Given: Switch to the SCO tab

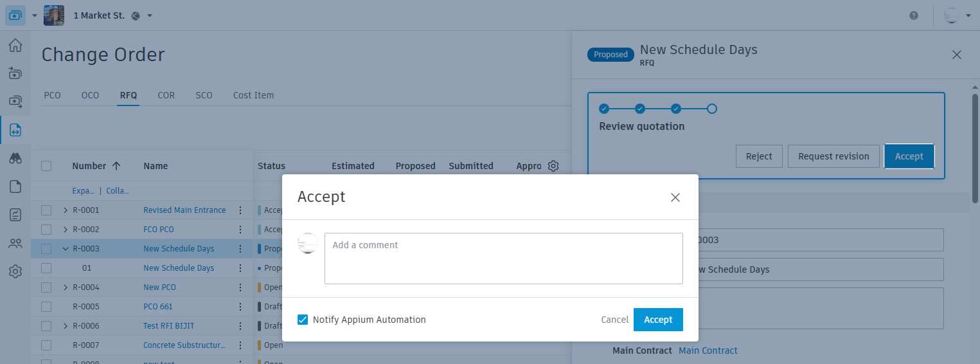Looking at the screenshot, I should click(x=204, y=95).
